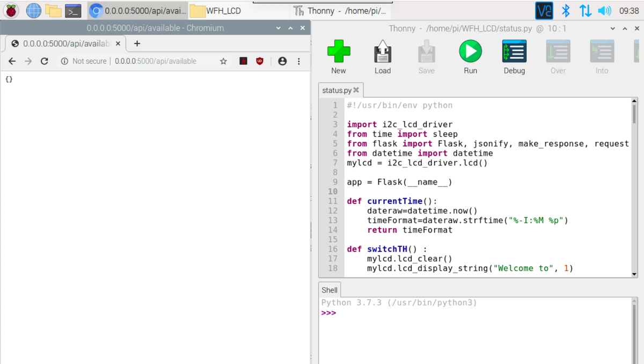
Task: Open the uBlock Origin extension shield
Action: tap(259, 61)
